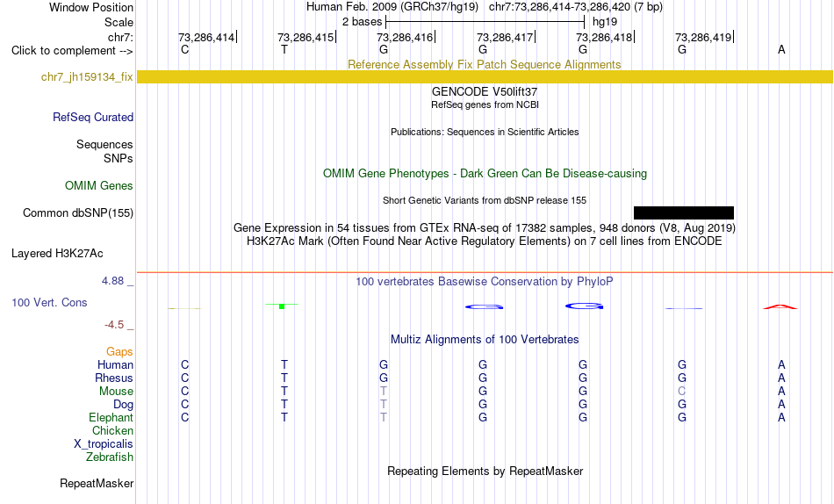
Task: Select the Elephant species row label
Action: 111,417
